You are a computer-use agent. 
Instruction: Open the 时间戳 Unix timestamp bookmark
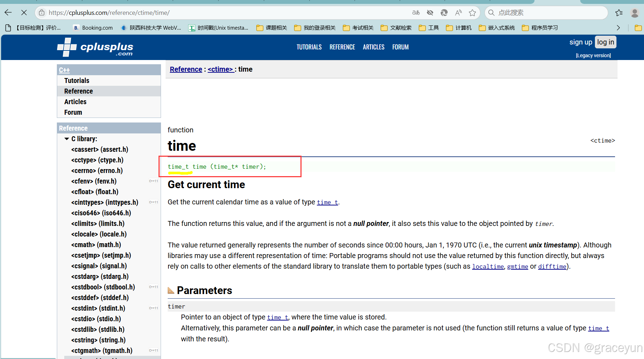pos(219,28)
